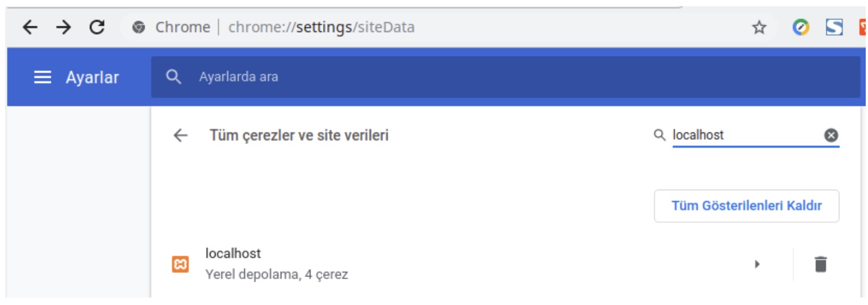Image resolution: width=868 pixels, height=305 pixels.
Task: Click the browser forward arrow
Action: pyautogui.click(x=63, y=27)
